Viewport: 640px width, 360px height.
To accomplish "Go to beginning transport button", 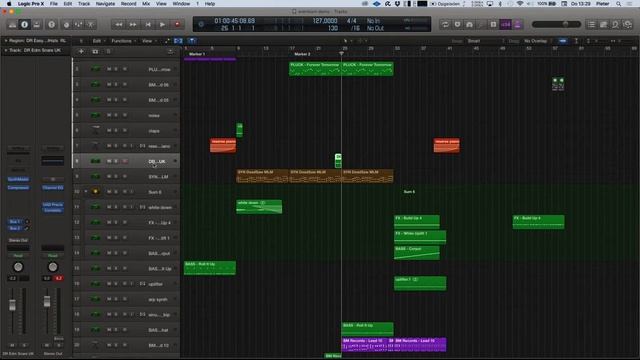I will [148, 24].
